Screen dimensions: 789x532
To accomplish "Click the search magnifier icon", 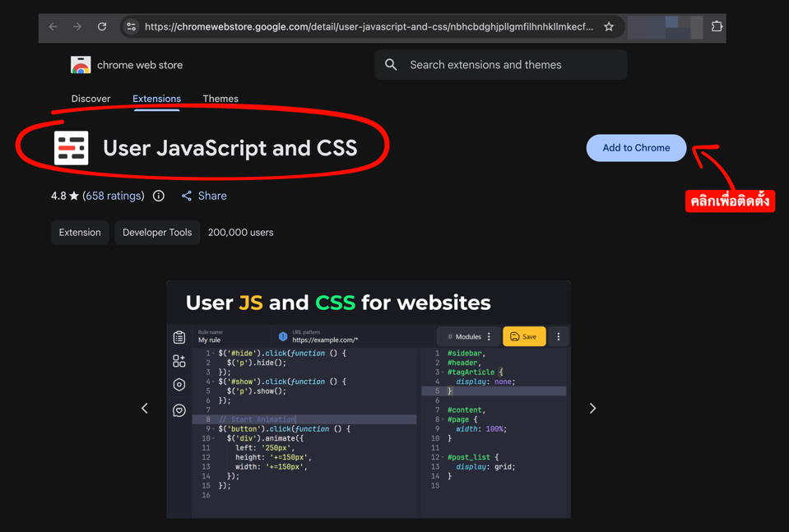I will (x=391, y=64).
